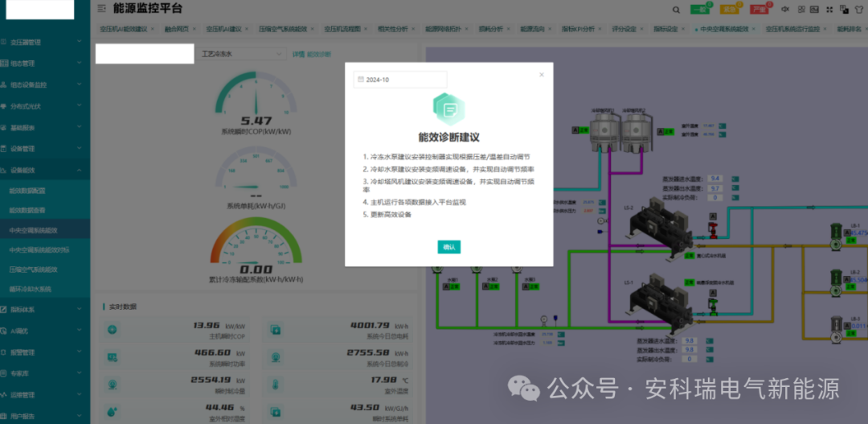Click the 主机瞬时COP card icon
The width and height of the screenshot is (868, 424).
(113, 330)
